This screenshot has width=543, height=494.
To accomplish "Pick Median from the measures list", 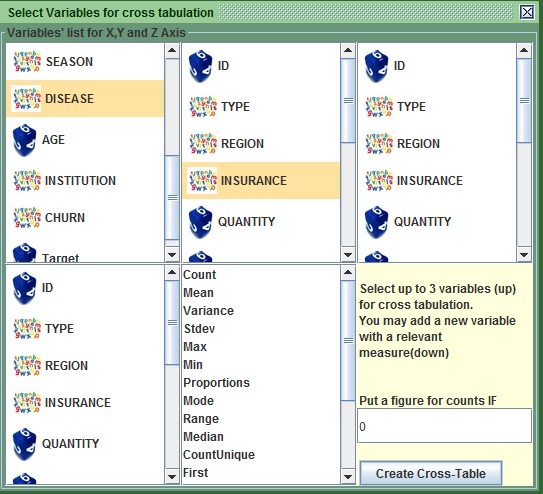I will (203, 437).
